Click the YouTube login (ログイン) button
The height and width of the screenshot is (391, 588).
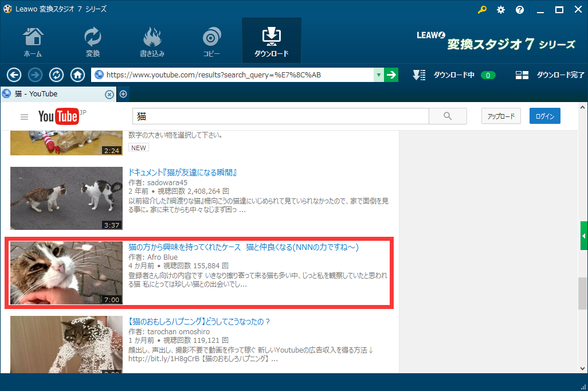[x=544, y=116]
